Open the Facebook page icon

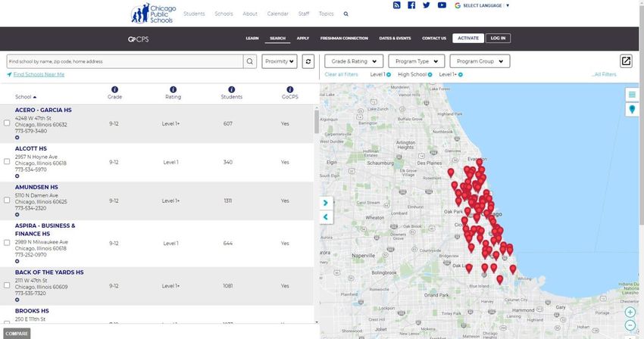pos(411,5)
